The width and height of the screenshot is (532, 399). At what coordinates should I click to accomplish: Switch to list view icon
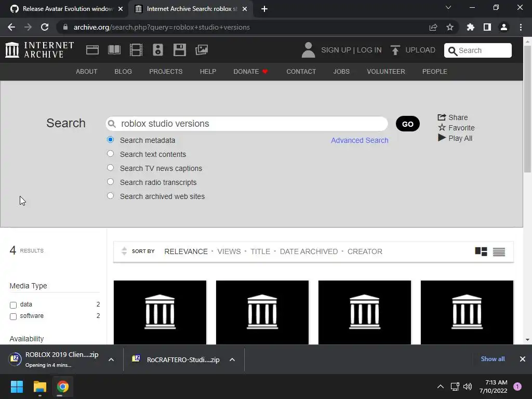coord(499,252)
